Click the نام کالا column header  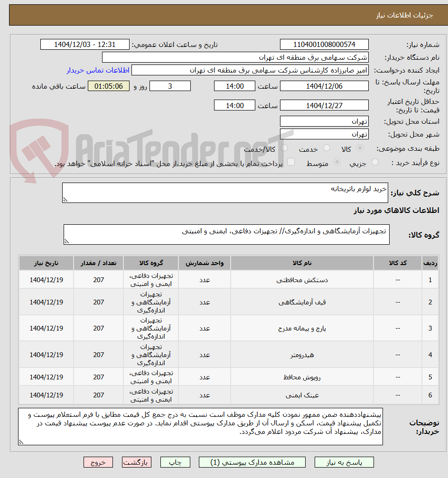coord(302,263)
